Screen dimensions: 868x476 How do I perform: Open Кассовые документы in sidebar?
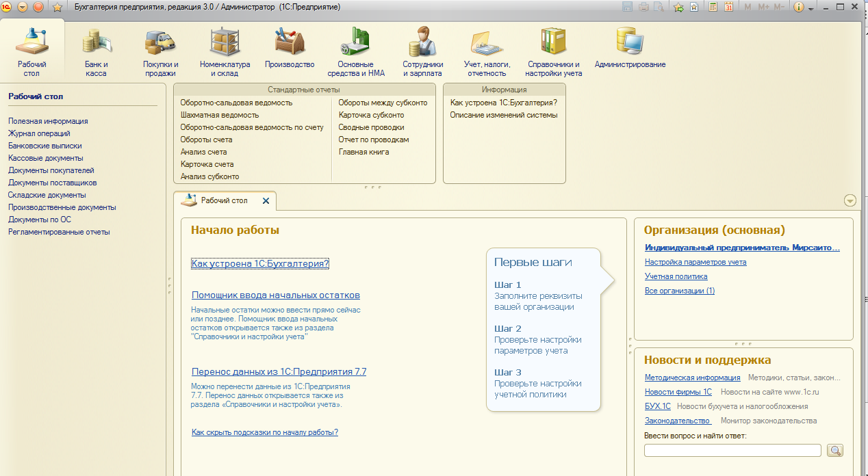click(x=46, y=158)
